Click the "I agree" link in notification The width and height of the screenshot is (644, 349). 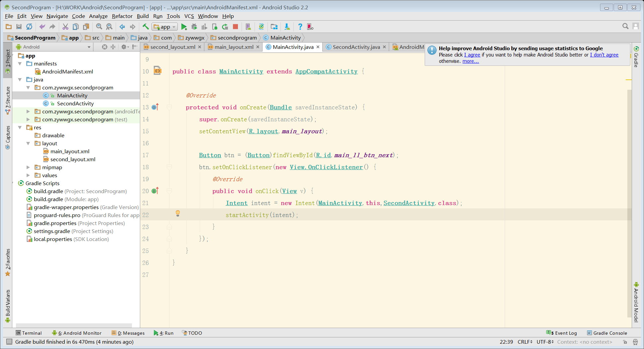(472, 55)
